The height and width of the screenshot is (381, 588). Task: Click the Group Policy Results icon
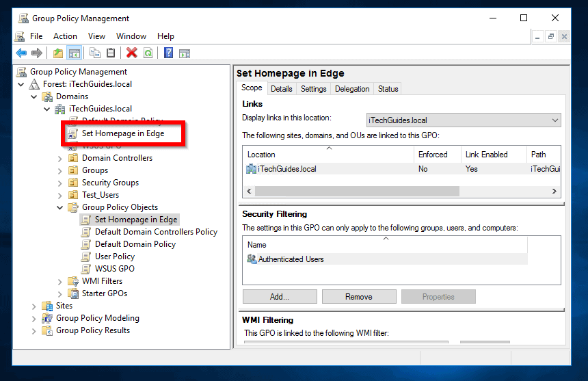tap(47, 330)
